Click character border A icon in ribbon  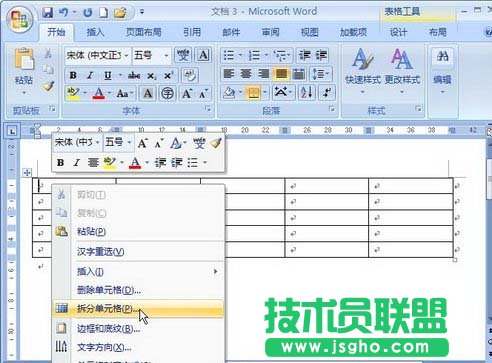(x=203, y=55)
